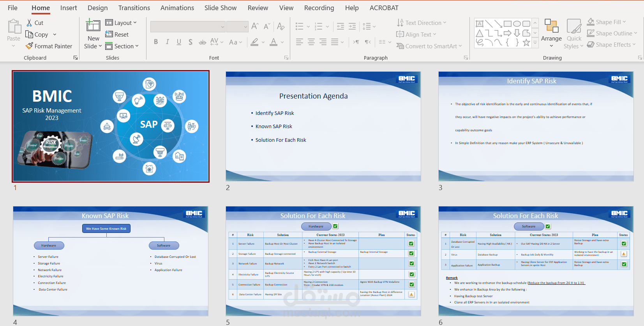Expand the Font name combo box
The height and width of the screenshot is (326, 644).
pyautogui.click(x=222, y=27)
